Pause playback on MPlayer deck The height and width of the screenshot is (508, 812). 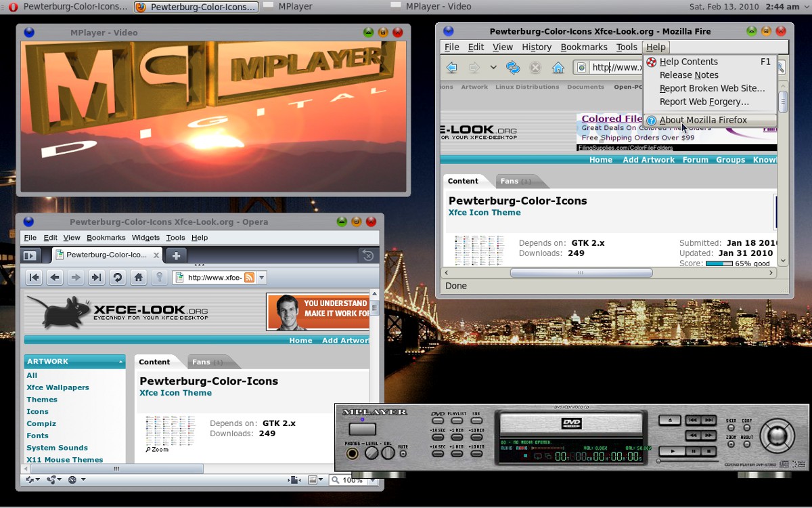pyautogui.click(x=694, y=451)
